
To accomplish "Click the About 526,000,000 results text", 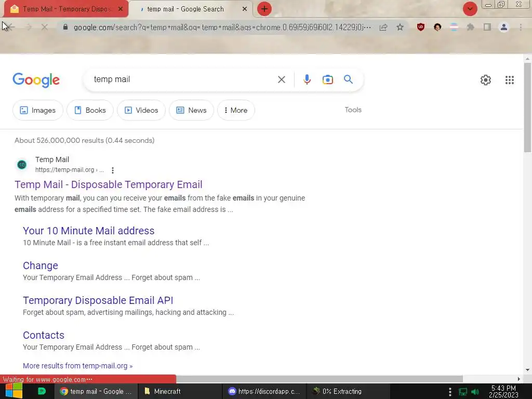I will [85, 140].
